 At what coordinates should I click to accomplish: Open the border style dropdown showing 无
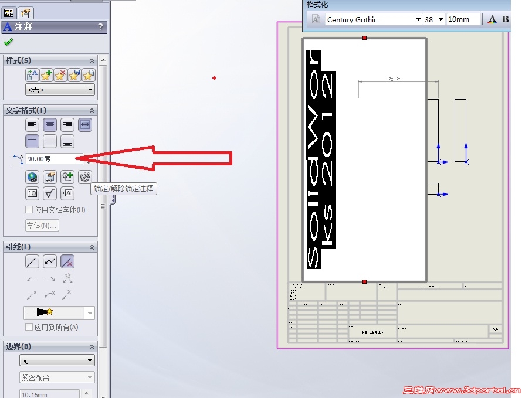click(57, 360)
